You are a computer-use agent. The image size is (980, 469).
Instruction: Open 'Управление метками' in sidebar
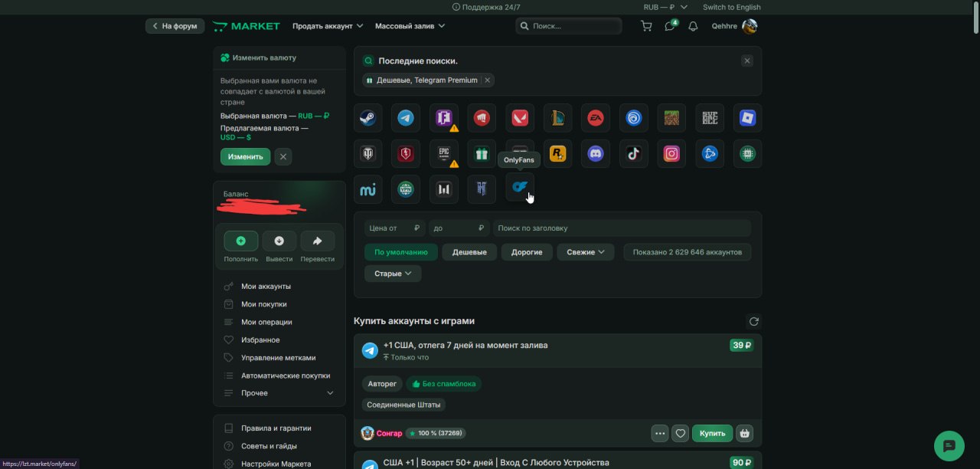[x=279, y=358]
